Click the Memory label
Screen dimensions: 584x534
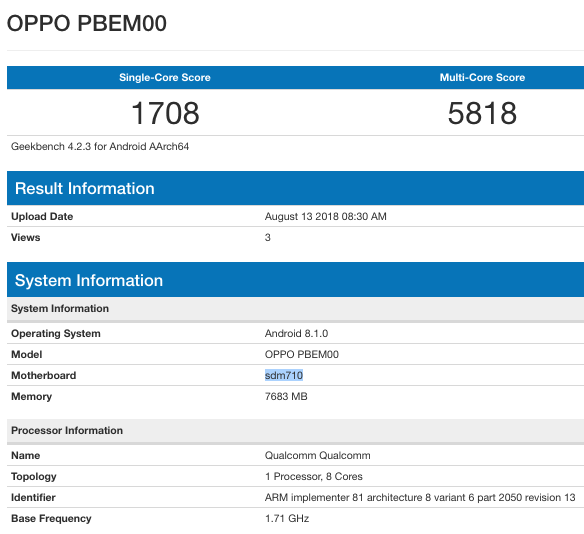tap(31, 397)
